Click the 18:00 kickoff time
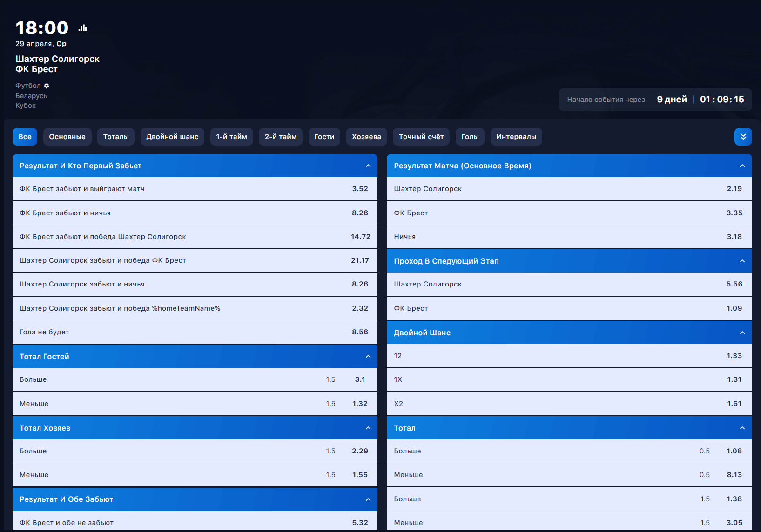The width and height of the screenshot is (761, 532). point(42,28)
